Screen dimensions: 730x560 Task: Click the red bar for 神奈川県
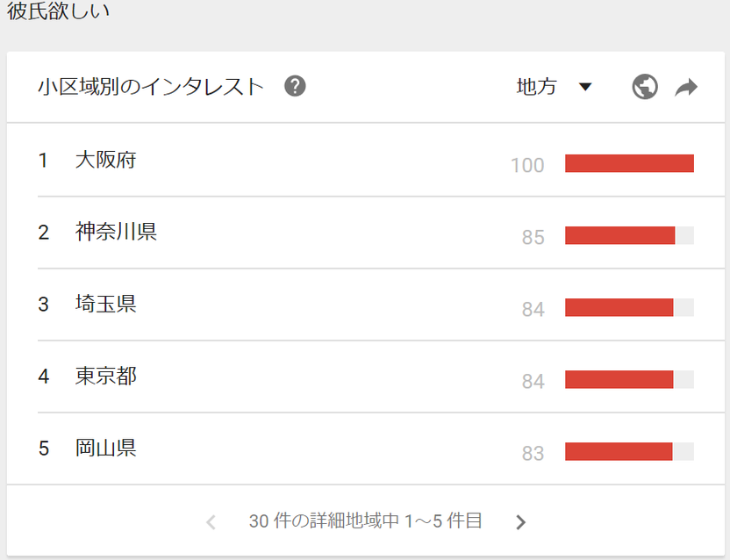click(620, 235)
